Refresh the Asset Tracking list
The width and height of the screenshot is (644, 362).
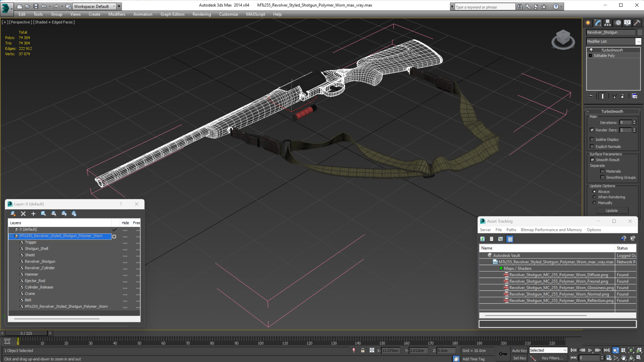coord(483,239)
